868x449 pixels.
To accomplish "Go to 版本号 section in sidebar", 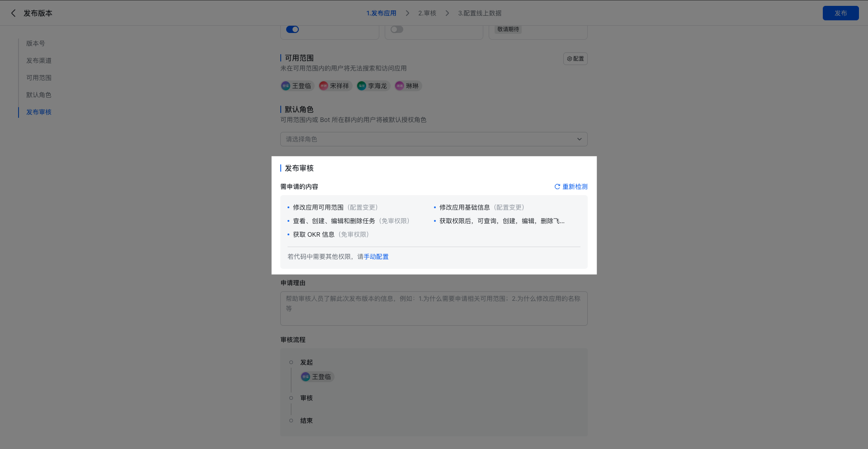I will [x=35, y=43].
